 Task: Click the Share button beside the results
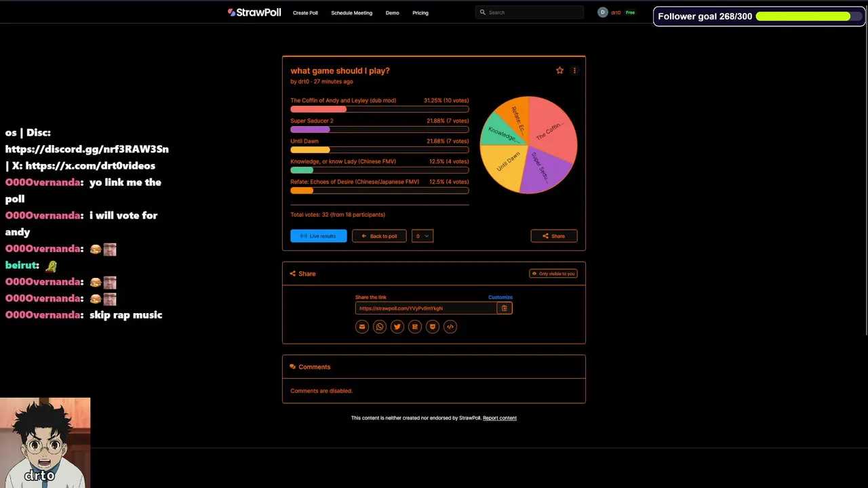pyautogui.click(x=554, y=236)
